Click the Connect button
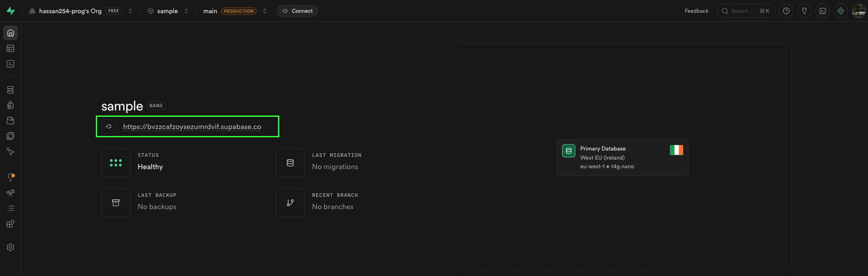Viewport: 868px width, 276px height. pos(297,11)
